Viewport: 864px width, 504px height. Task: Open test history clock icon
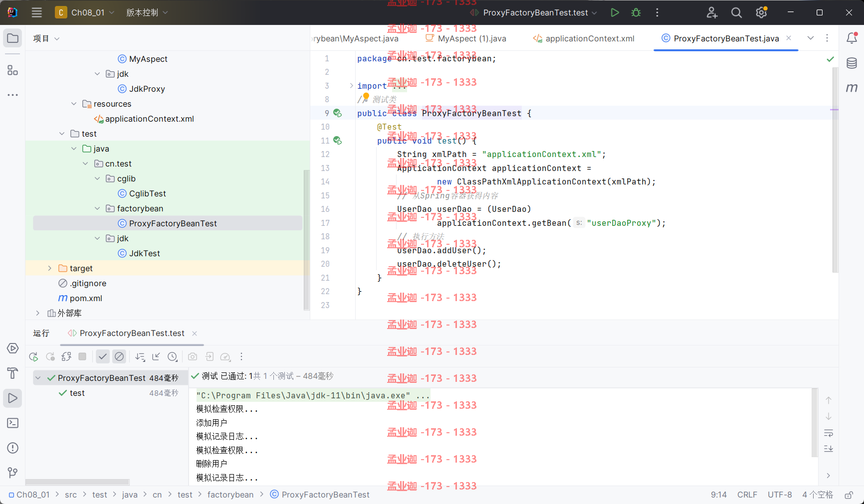172,356
